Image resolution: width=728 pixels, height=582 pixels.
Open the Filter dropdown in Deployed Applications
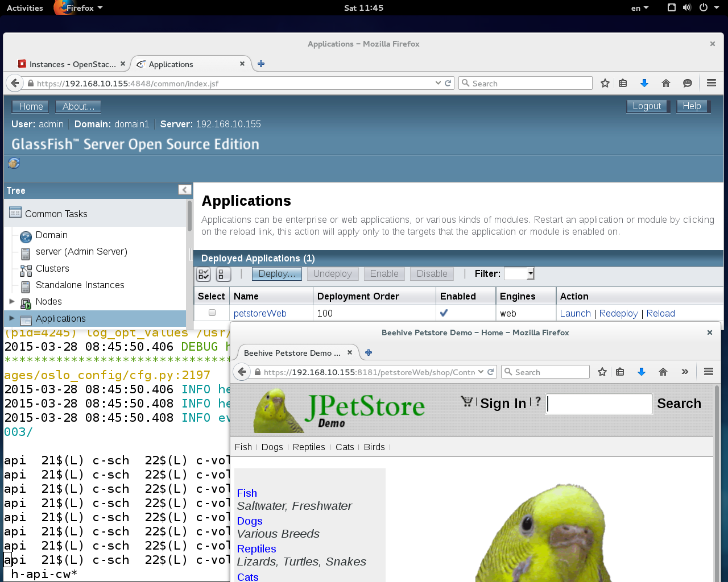(519, 273)
